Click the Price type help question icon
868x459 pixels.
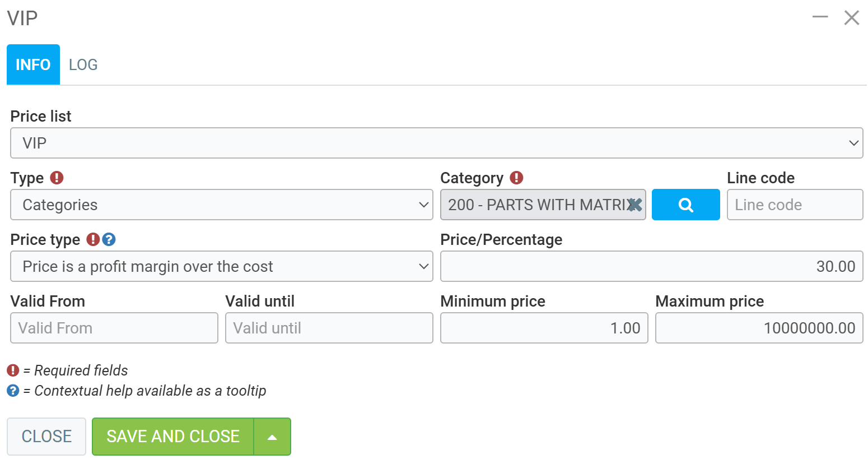(x=109, y=239)
